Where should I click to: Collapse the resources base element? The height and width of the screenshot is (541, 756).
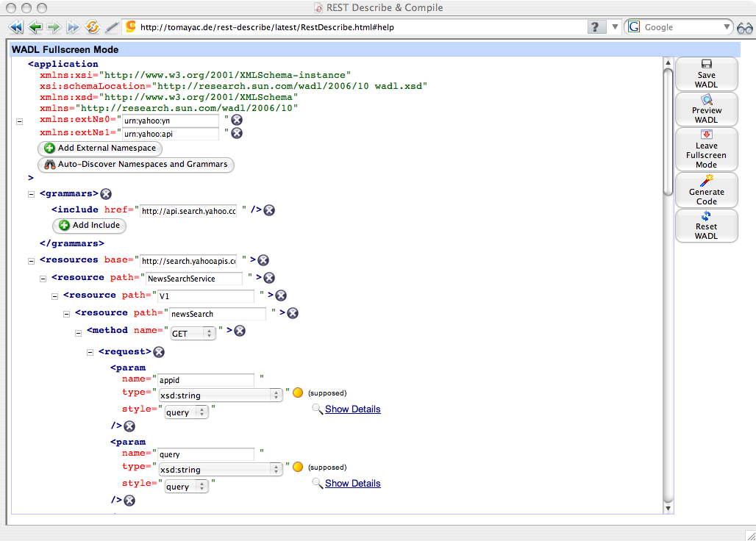32,261
